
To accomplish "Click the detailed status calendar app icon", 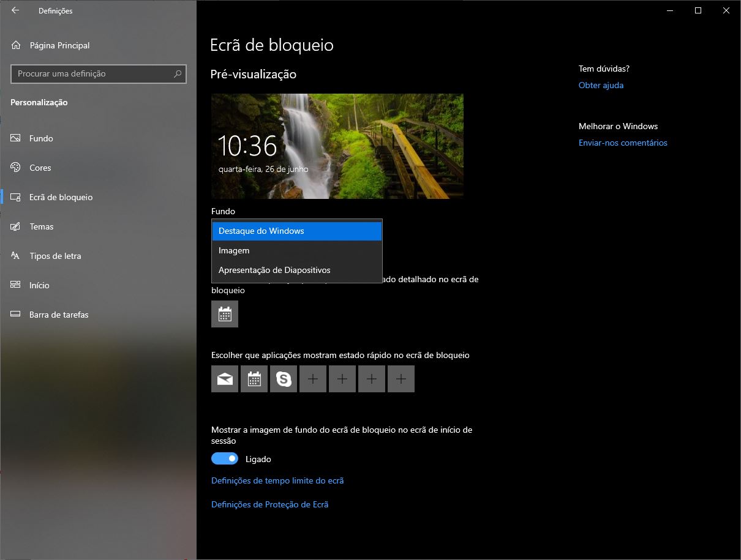I will pyautogui.click(x=225, y=314).
